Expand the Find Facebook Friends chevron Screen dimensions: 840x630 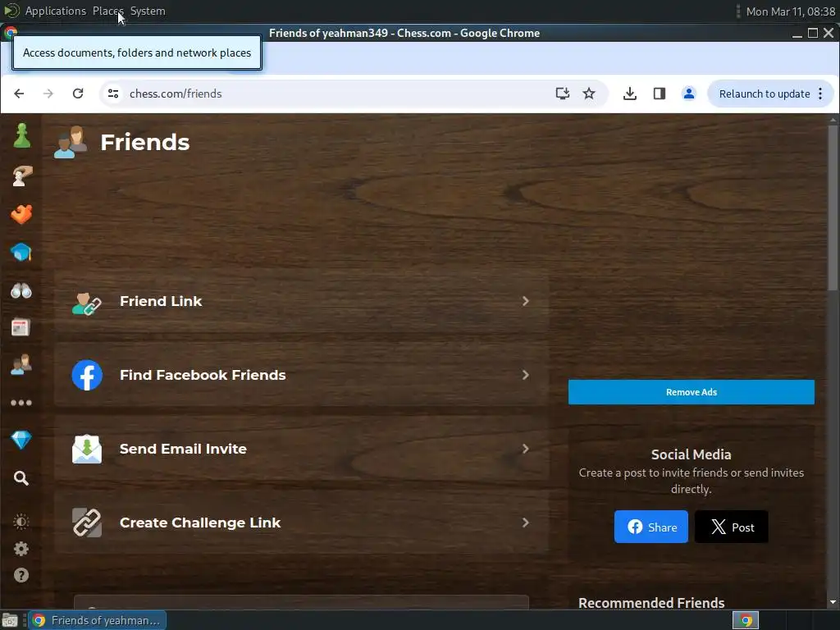[x=526, y=375]
